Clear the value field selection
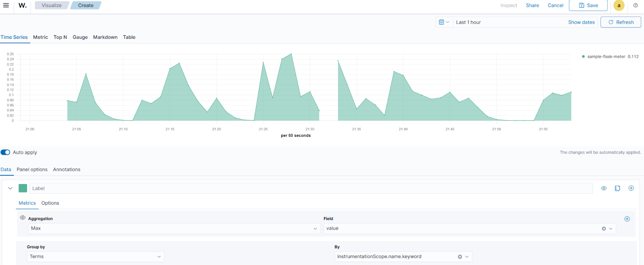This screenshot has height=265, width=644. coord(604,228)
